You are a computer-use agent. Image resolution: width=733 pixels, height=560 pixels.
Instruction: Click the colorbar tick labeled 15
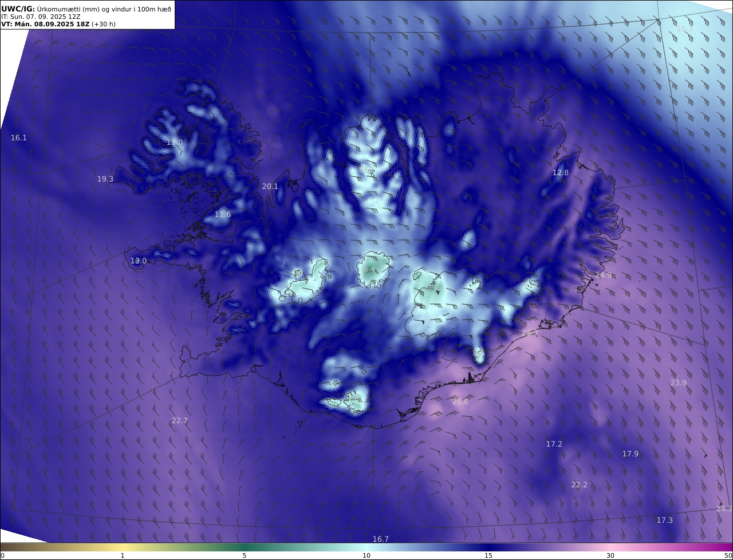pos(488,556)
